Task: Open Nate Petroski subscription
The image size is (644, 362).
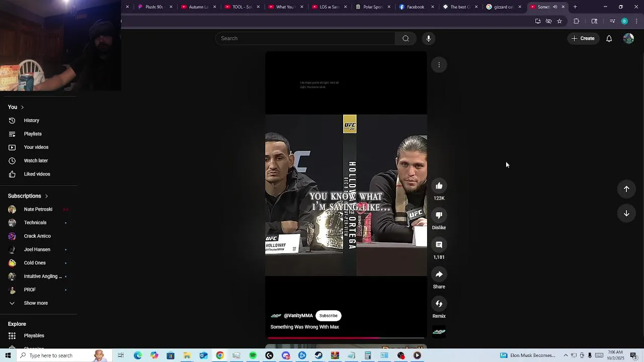Action: coord(38,209)
